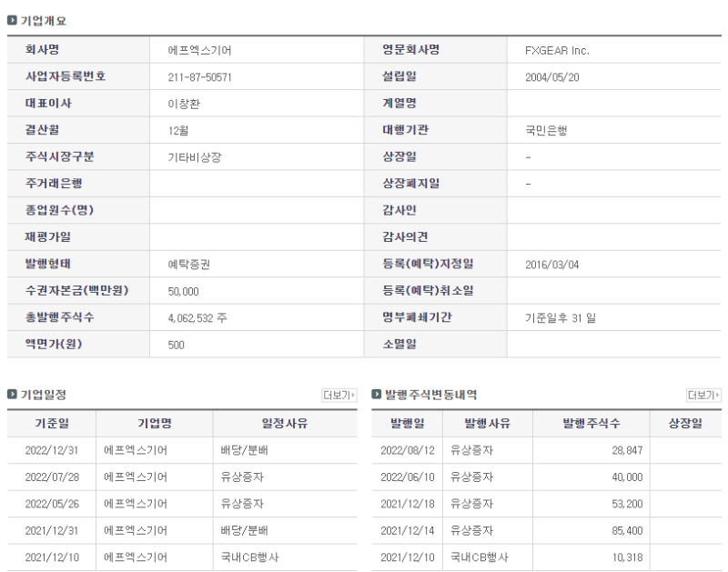
Task: Select issued shares 53,200
Action: pyautogui.click(x=627, y=504)
